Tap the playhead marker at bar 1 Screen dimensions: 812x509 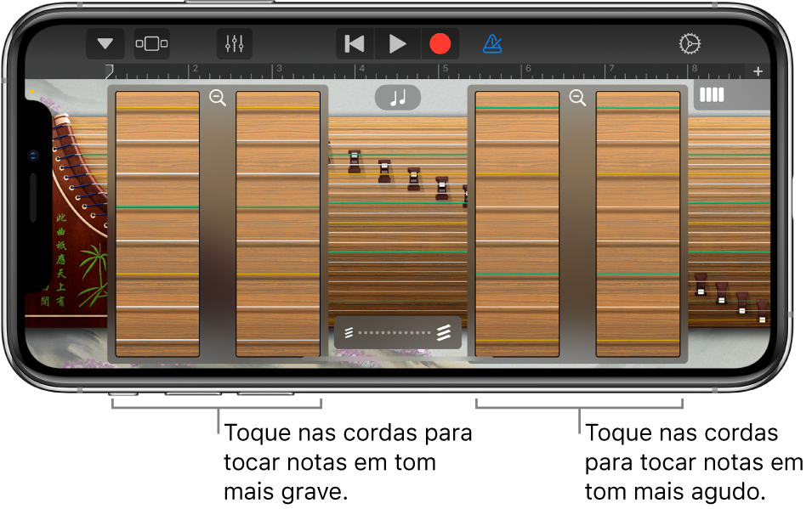(x=108, y=70)
